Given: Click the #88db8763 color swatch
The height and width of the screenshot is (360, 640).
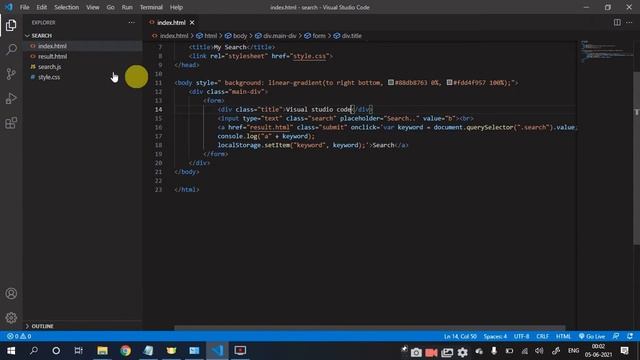Looking at the screenshot, I should pos(391,82).
